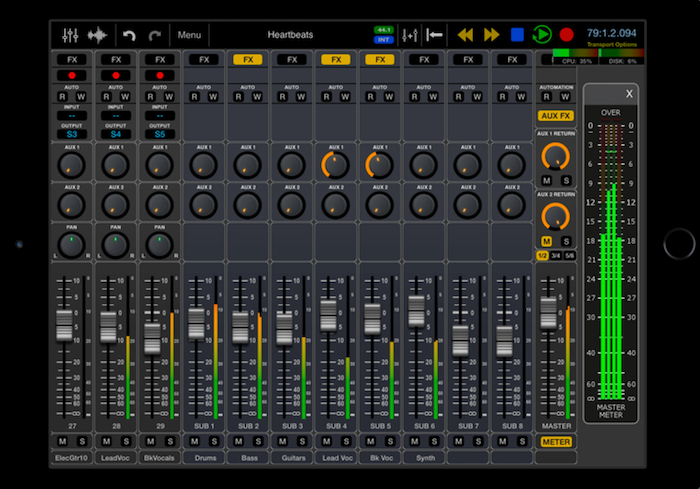Open the Menu

pyautogui.click(x=189, y=35)
